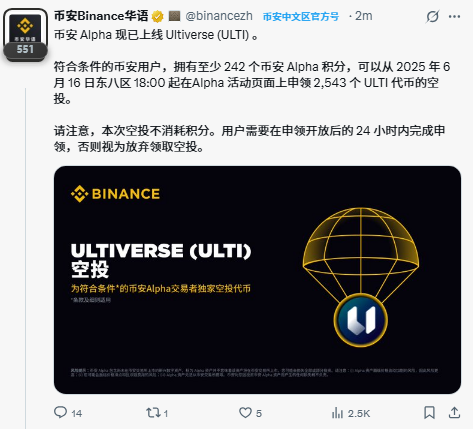The image size is (473, 429).
Task: Click the tweet text about 币安 Alpha 积分
Action: pos(252,83)
